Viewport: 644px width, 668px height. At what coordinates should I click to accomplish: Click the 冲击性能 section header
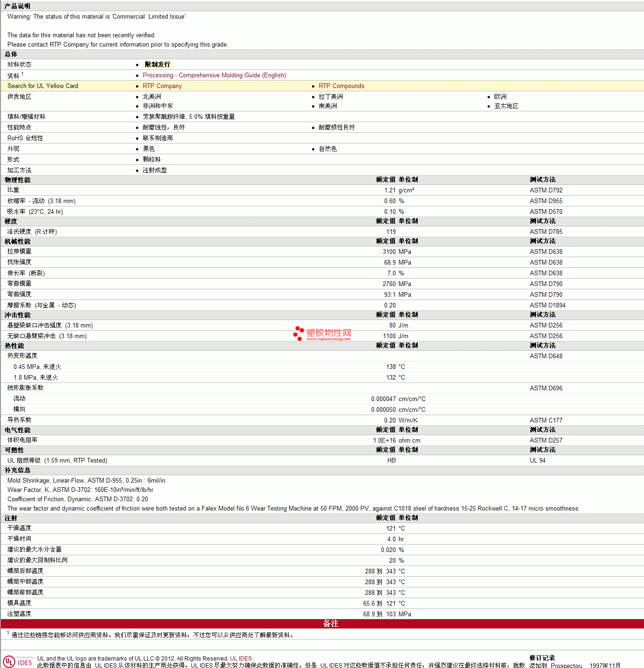tap(18, 315)
